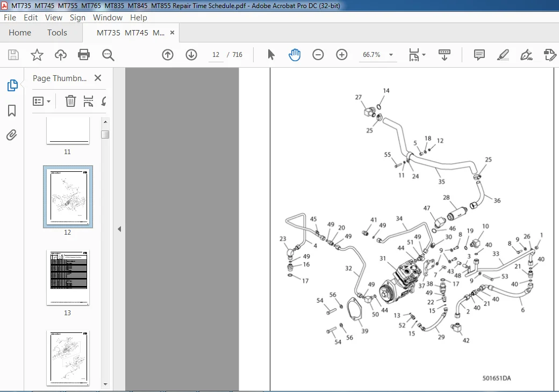Delete selected page trash icon
This screenshot has height=392, width=559.
(x=70, y=101)
